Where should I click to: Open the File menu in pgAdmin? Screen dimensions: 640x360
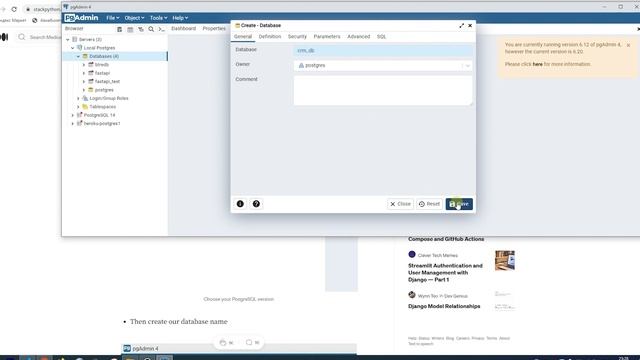pyautogui.click(x=112, y=18)
